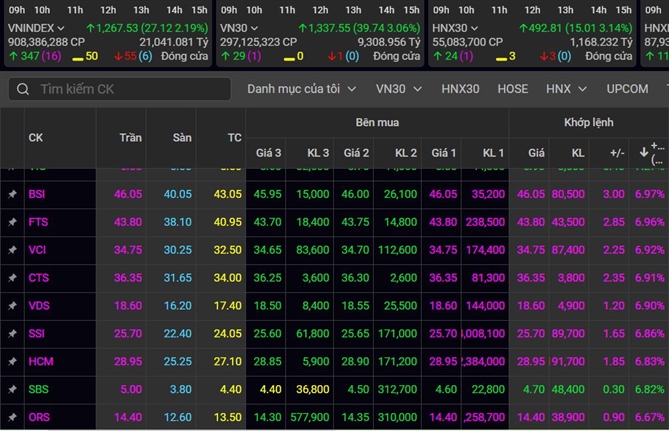Click the search magnifier icon
The width and height of the screenshot is (669, 431).
[x=23, y=89]
